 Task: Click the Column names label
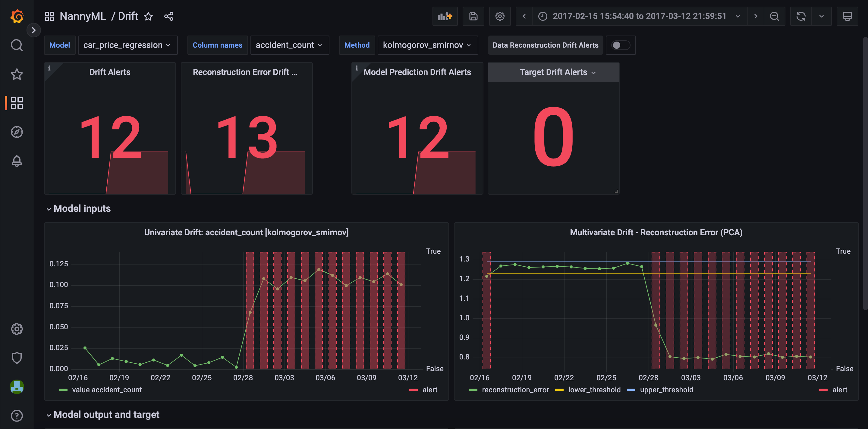click(x=217, y=45)
